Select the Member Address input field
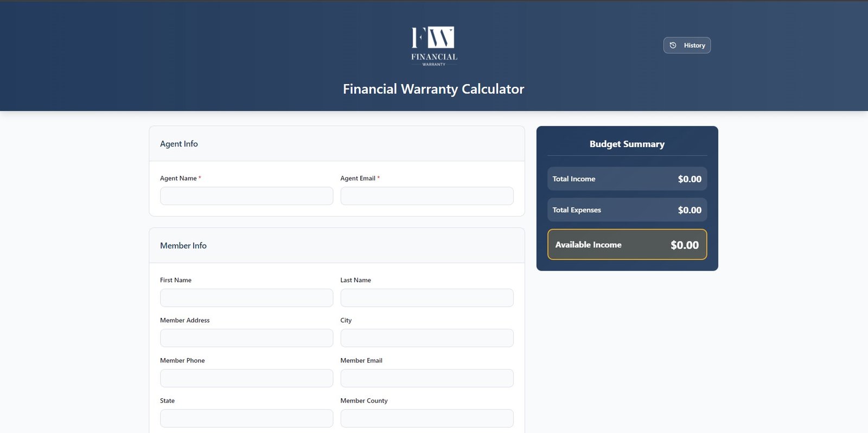Viewport: 868px width, 433px height. pyautogui.click(x=246, y=338)
